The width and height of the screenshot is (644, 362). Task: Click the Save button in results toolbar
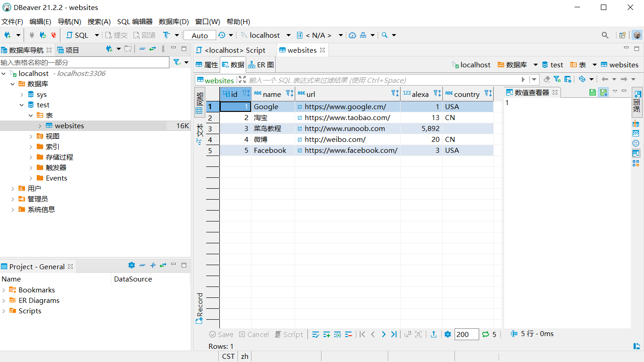click(x=221, y=334)
